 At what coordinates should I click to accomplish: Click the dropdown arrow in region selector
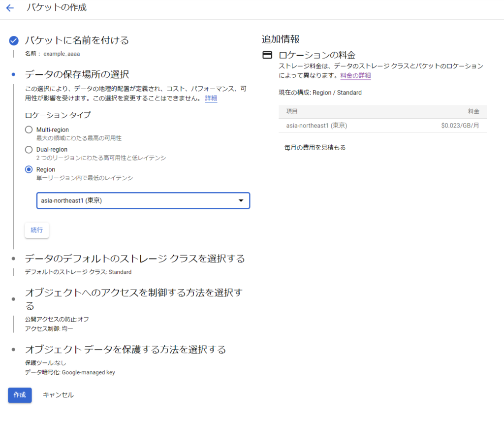[241, 200]
